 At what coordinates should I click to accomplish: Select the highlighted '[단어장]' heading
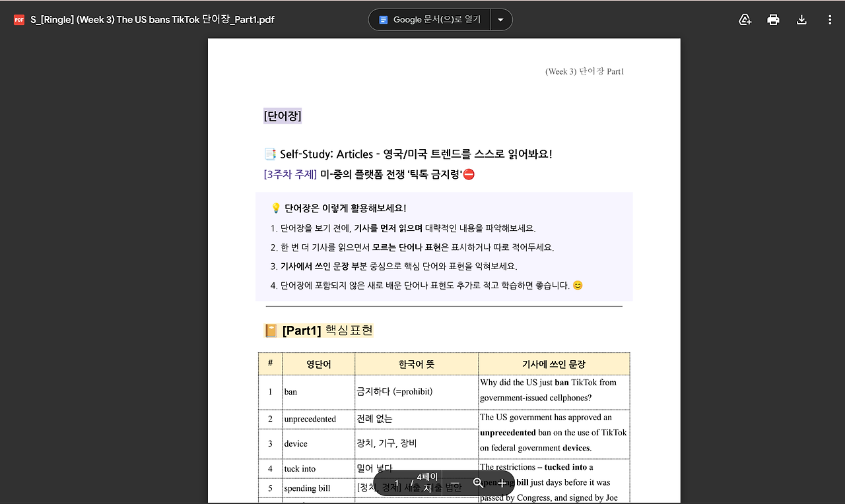coord(283,116)
